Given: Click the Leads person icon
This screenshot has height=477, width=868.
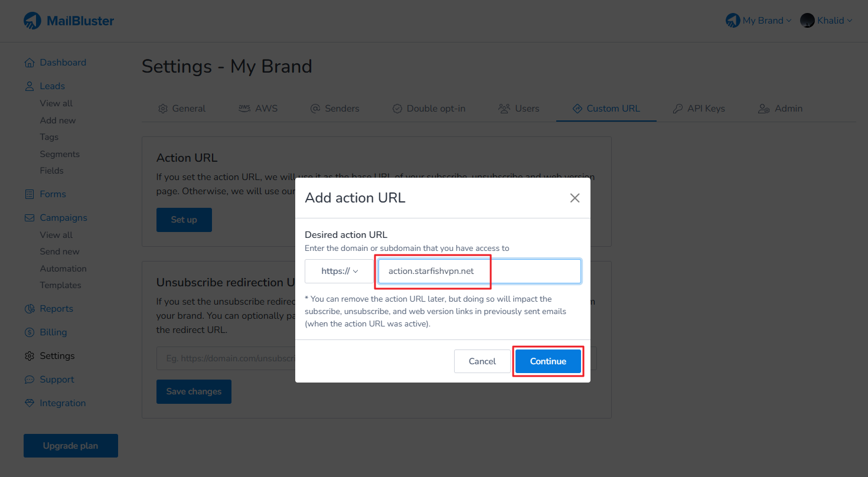Looking at the screenshot, I should click(30, 86).
